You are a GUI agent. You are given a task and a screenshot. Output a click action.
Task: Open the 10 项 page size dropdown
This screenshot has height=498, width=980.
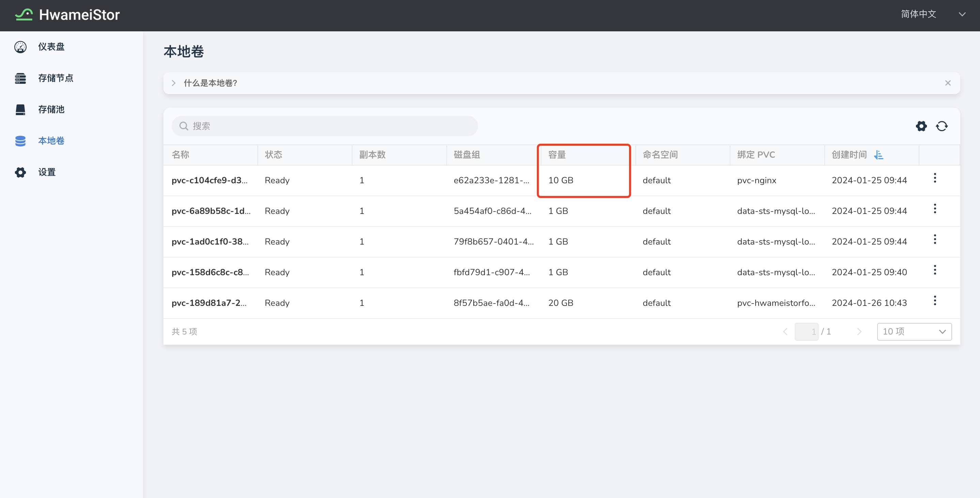coord(914,331)
